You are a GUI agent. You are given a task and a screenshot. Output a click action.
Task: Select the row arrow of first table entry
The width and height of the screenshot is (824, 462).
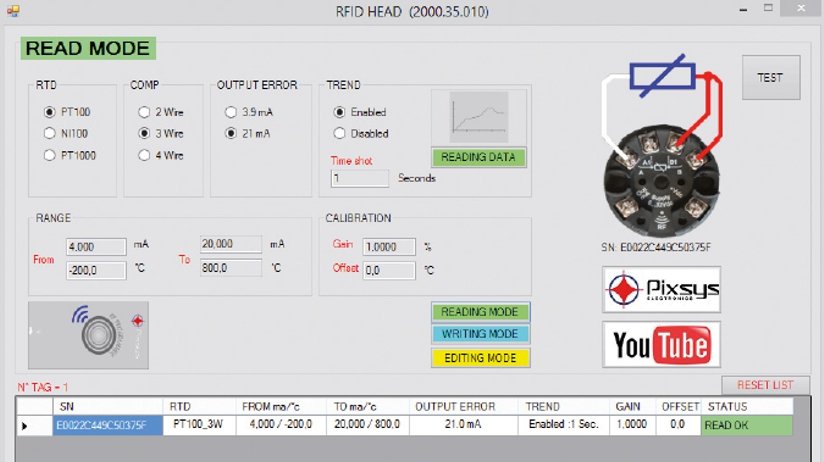(x=27, y=425)
